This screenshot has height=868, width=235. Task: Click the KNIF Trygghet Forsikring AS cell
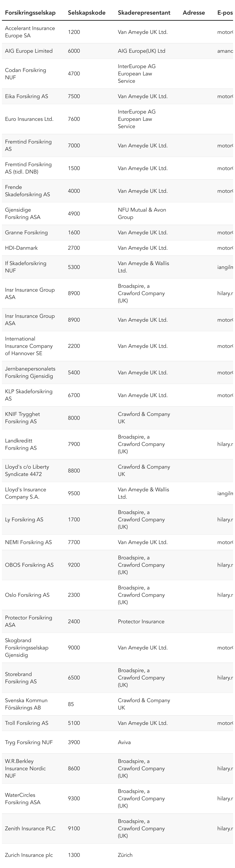[22, 418]
